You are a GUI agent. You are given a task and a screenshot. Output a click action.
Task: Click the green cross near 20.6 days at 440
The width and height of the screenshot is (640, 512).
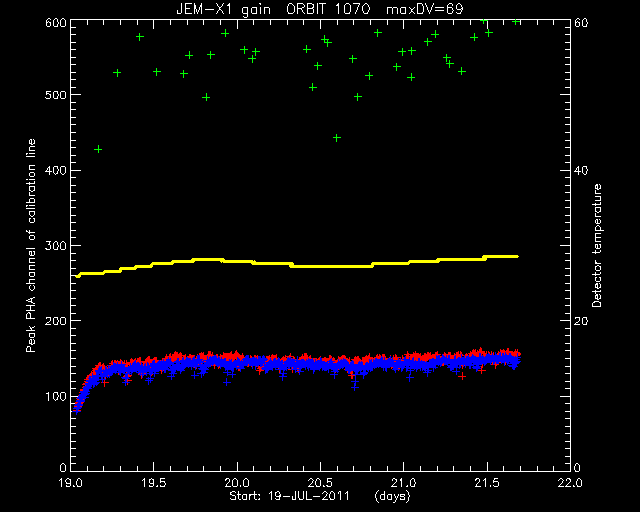click(337, 138)
